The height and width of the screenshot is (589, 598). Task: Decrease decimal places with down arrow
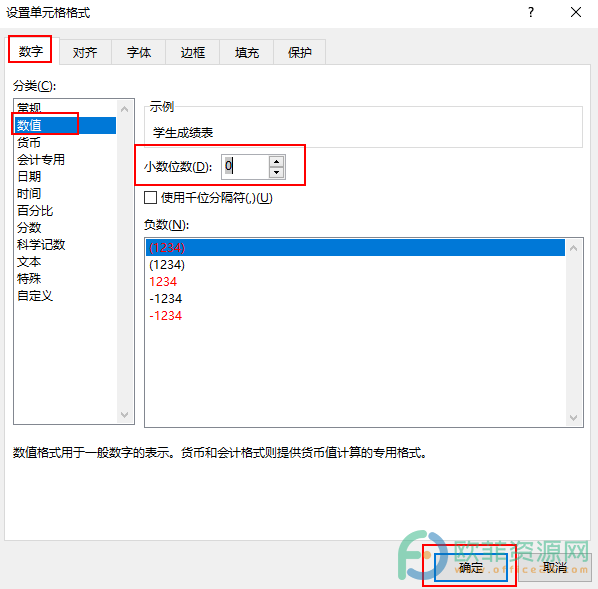click(276, 172)
